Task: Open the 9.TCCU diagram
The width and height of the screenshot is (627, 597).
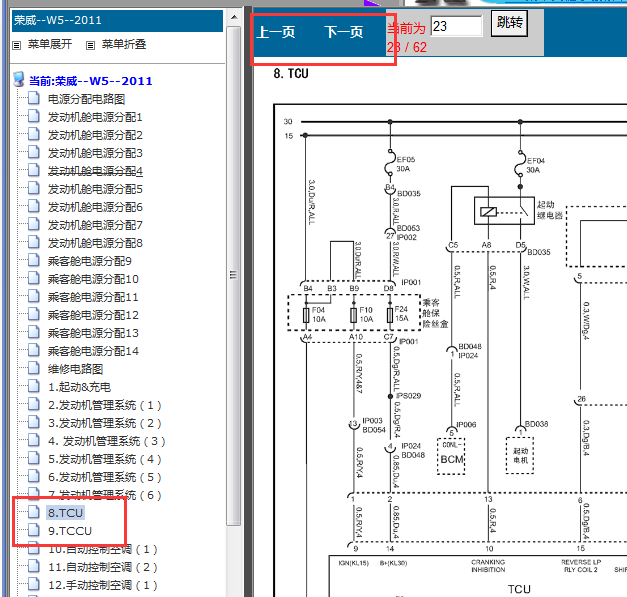Action: click(x=70, y=531)
